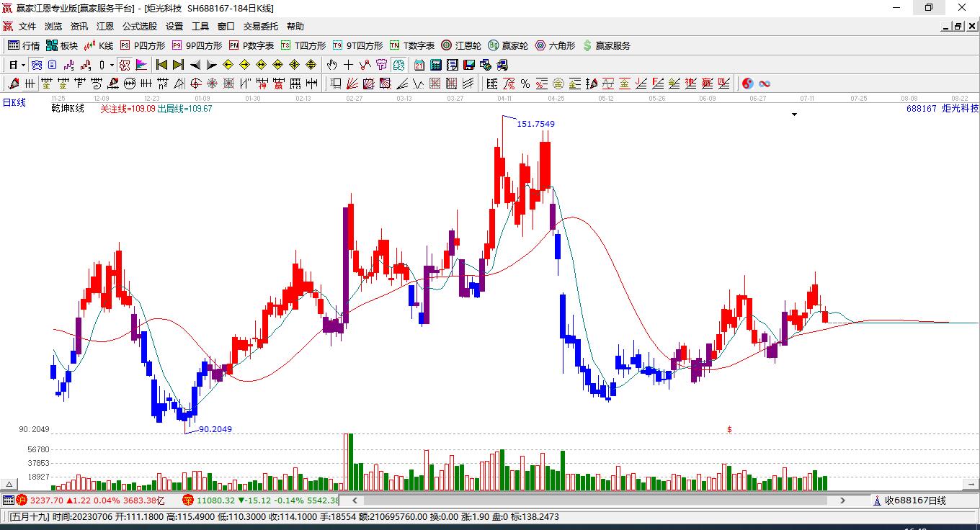Screen dimensions: 980x530
Task: Open the 六角形 hexagon tool
Action: [x=555, y=45]
